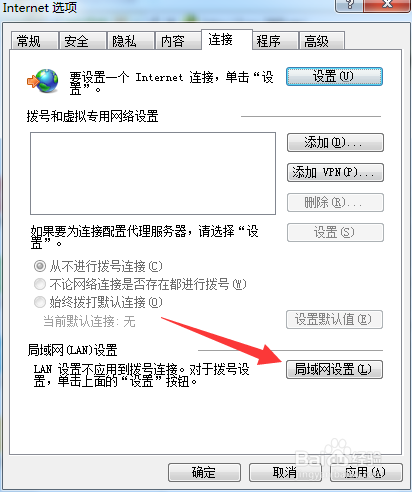The image size is (412, 492).
Task: Switch to the 安全 tab
Action: (82, 41)
